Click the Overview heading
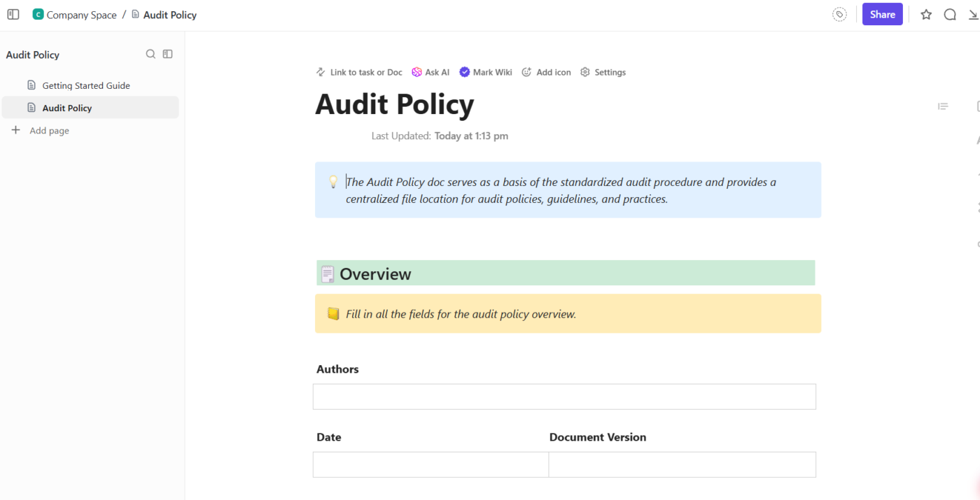Image resolution: width=980 pixels, height=500 pixels. point(375,274)
